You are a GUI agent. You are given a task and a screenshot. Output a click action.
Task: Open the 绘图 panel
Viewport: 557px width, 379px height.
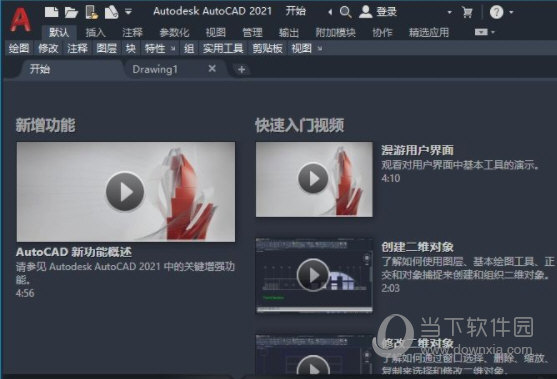click(19, 48)
